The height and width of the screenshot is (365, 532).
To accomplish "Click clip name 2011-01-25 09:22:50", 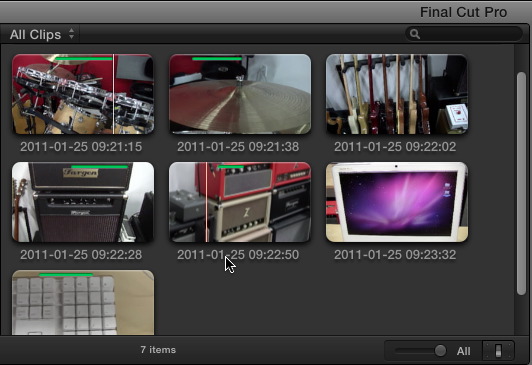I will [238, 254].
